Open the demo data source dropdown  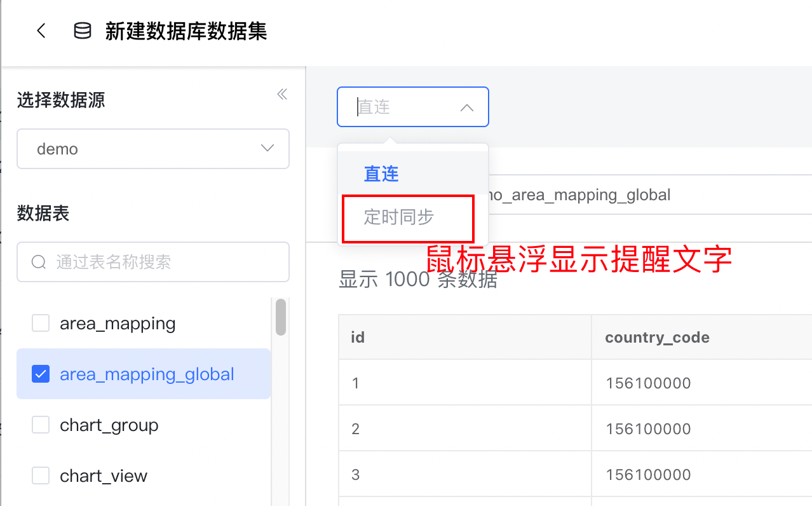(153, 149)
